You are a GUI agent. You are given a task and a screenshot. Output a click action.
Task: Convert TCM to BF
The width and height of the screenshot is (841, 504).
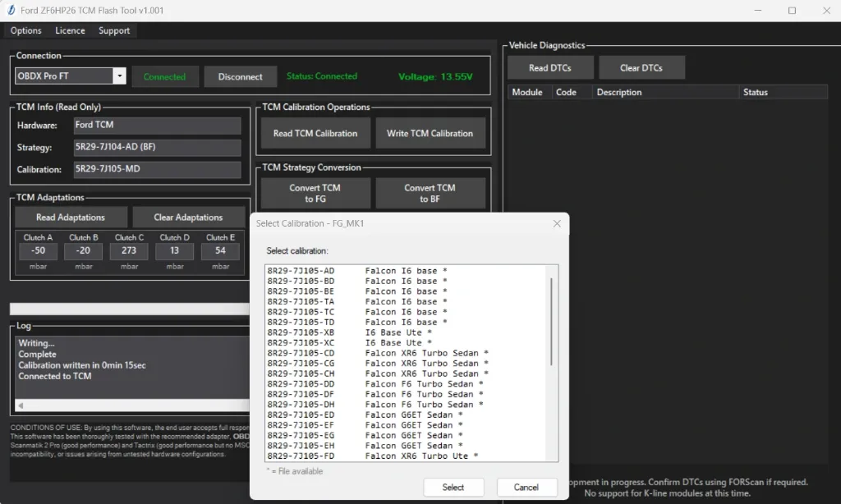pyautogui.click(x=430, y=192)
